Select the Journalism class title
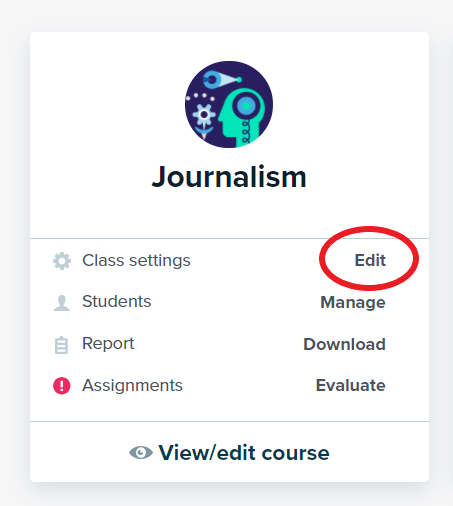Image resolution: width=453 pixels, height=506 pixels. 229,177
